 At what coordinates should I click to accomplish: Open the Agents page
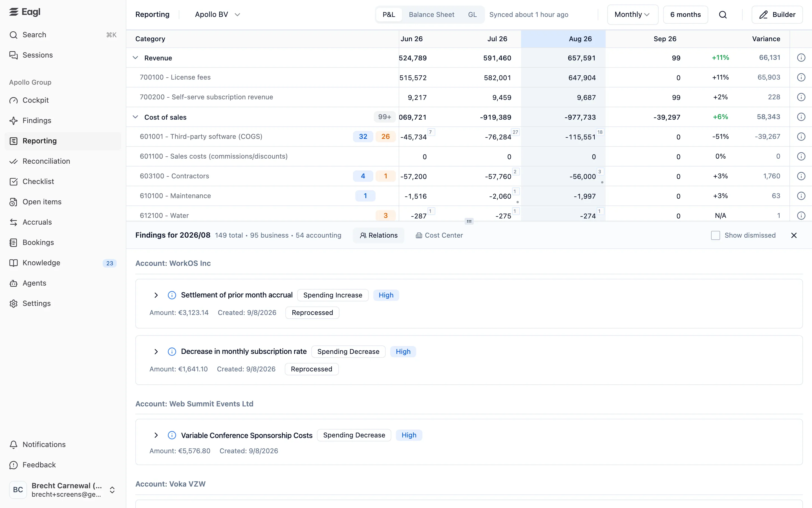[63, 283]
